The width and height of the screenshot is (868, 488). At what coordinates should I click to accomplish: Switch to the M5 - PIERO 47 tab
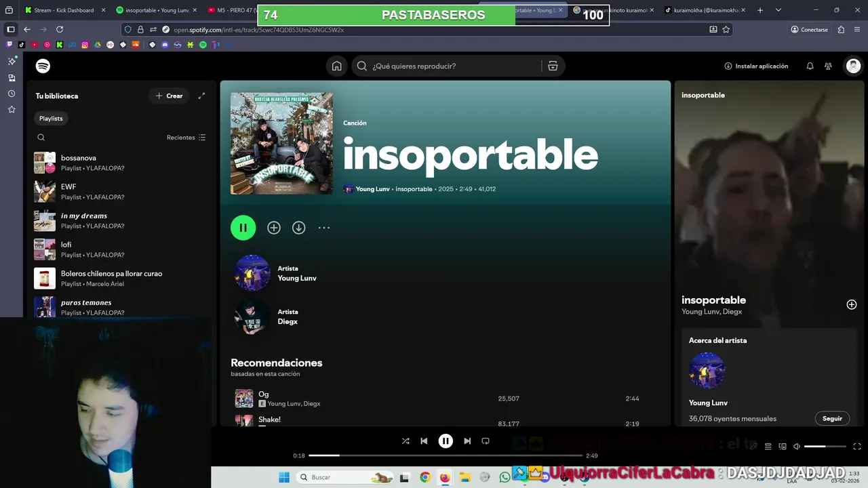click(231, 10)
